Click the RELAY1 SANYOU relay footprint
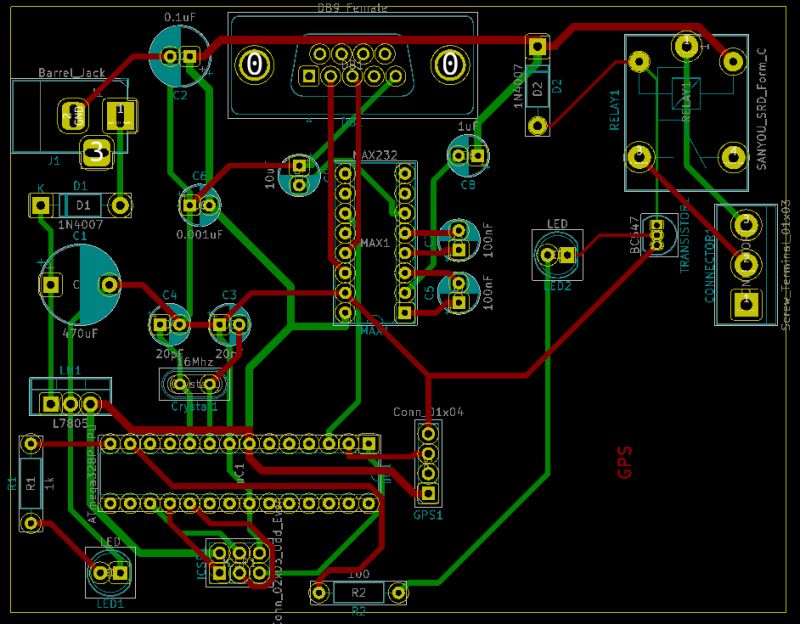Image resolution: width=800 pixels, height=624 pixels. click(x=685, y=110)
